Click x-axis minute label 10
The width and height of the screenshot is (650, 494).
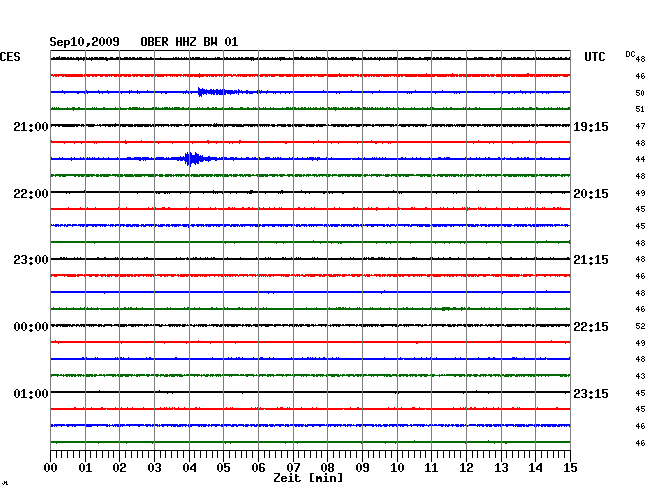point(397,468)
